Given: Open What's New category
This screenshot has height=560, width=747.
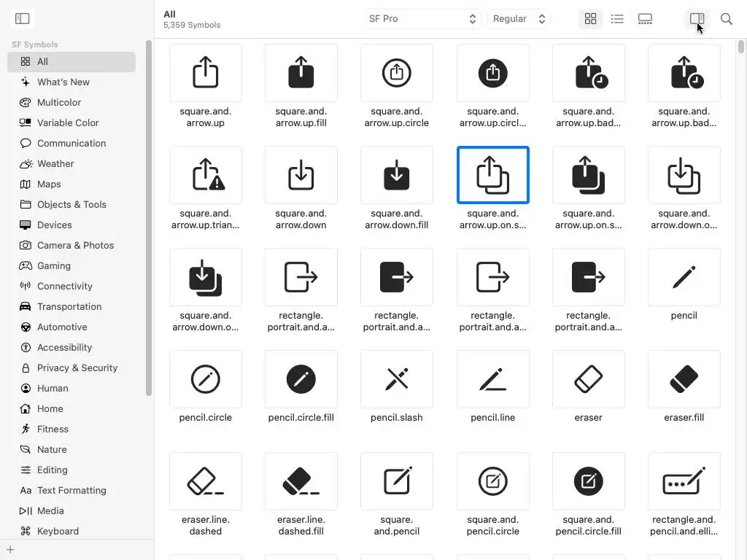Looking at the screenshot, I should pos(71,82).
